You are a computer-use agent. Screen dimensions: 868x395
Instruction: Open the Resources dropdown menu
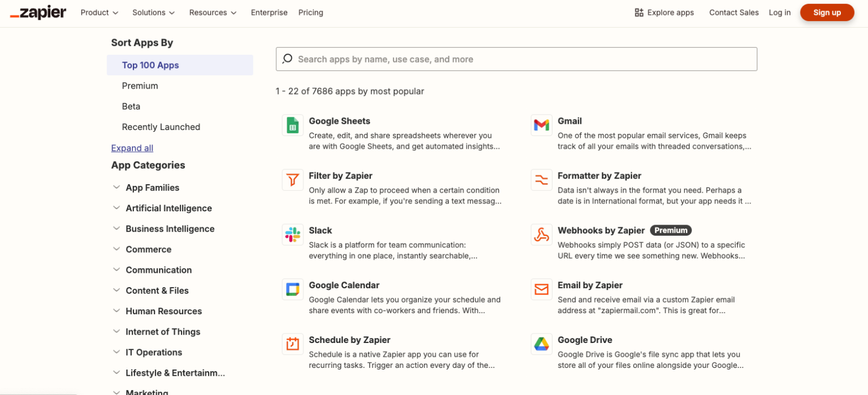coord(213,13)
